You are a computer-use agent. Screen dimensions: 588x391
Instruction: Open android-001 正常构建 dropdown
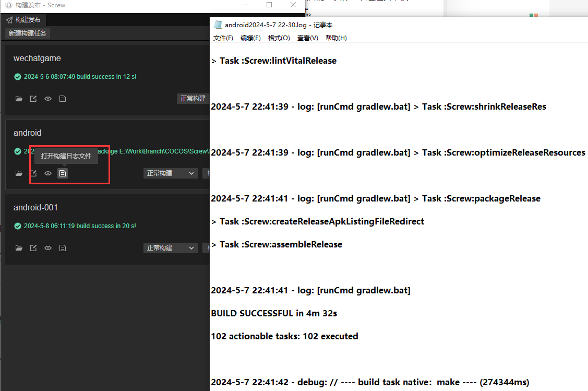171,247
